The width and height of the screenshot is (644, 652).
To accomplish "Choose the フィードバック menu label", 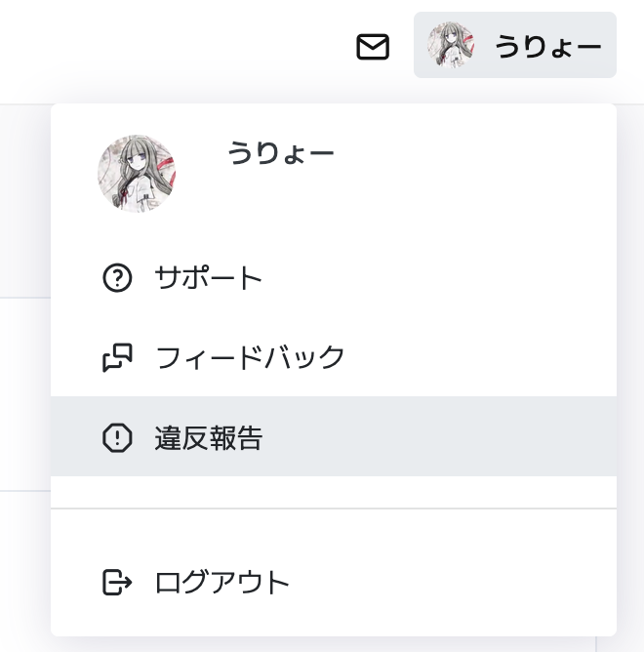I will click(251, 358).
